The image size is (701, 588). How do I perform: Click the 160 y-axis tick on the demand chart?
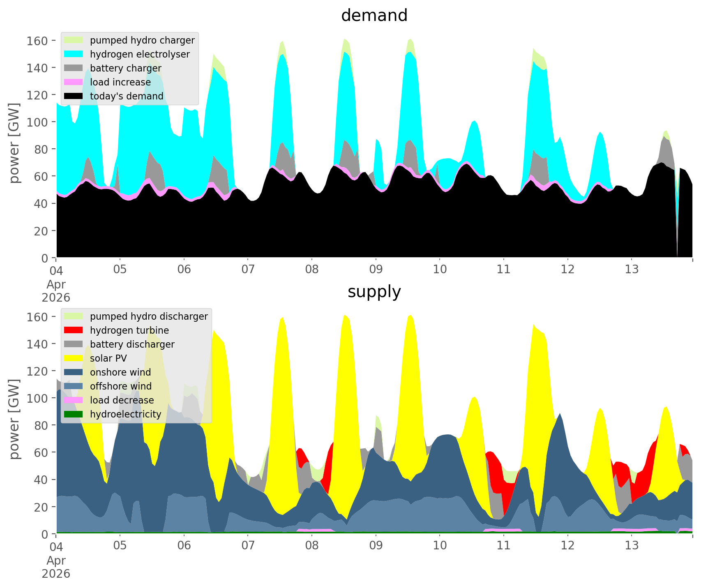coord(37,41)
